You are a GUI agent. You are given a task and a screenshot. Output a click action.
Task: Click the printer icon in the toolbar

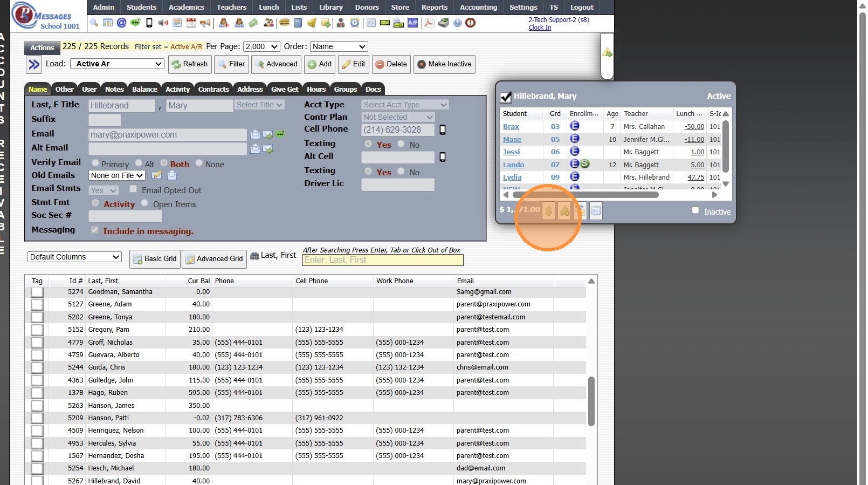click(x=399, y=23)
